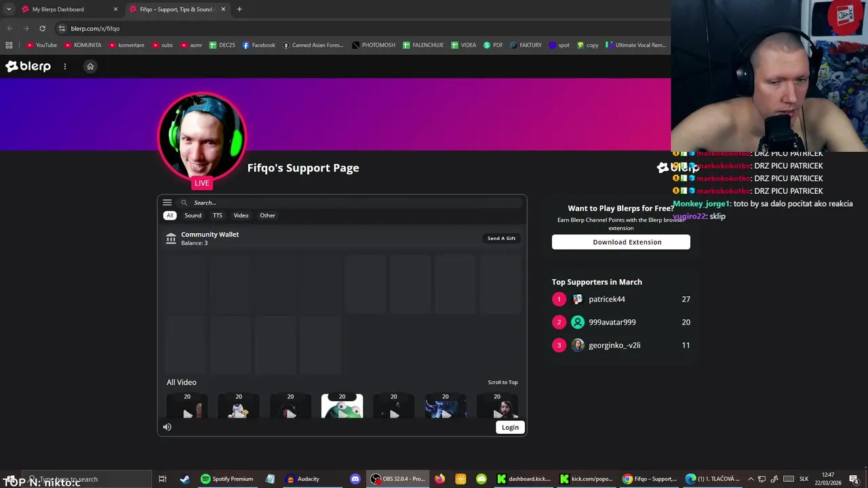Click the Download Extension button
The height and width of the screenshot is (488, 868).
tap(620, 242)
